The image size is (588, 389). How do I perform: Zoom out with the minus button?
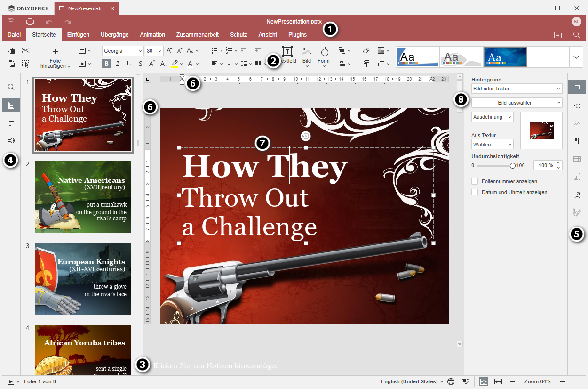513,381
